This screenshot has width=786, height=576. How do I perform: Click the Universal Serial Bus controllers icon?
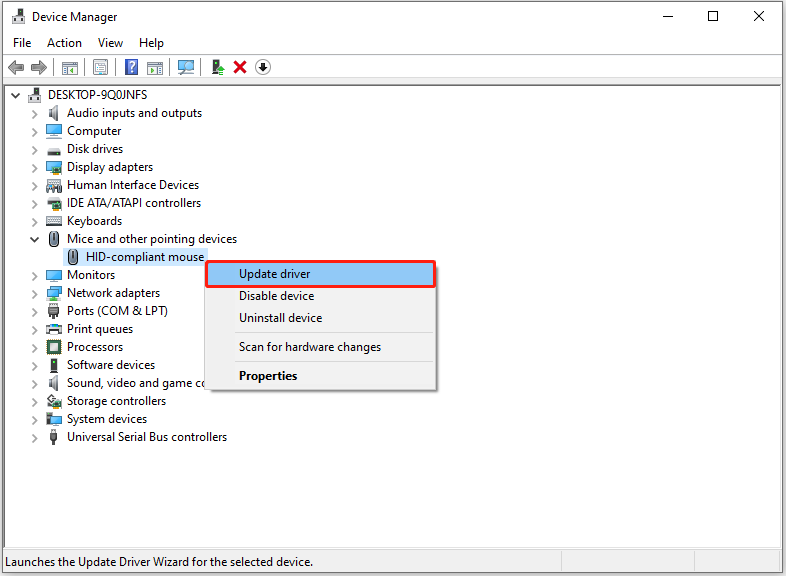coord(54,437)
